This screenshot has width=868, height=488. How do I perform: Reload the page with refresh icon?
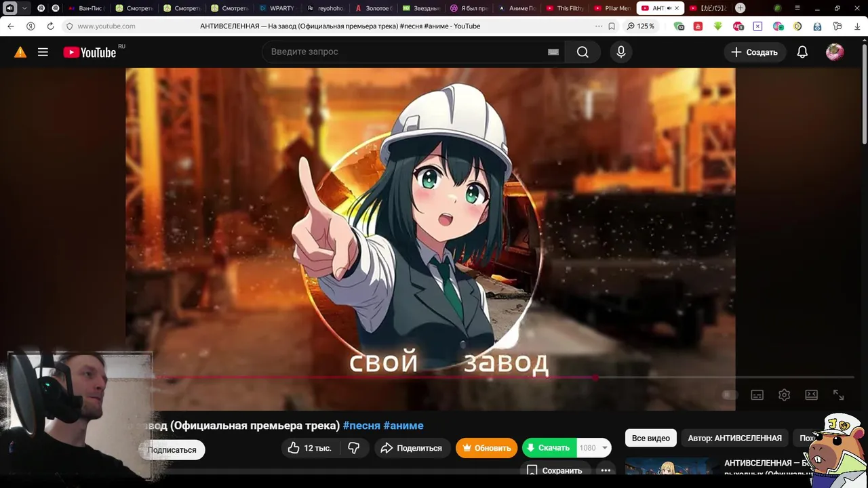pyautogui.click(x=50, y=26)
